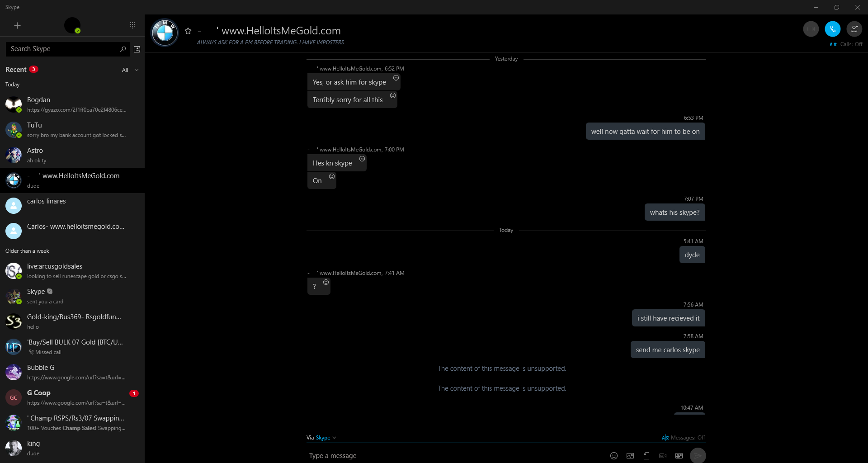Open Astro conversation

(x=72, y=155)
